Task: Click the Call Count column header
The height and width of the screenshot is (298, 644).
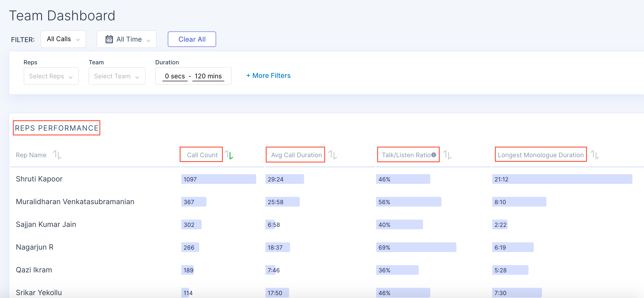Action: click(202, 155)
